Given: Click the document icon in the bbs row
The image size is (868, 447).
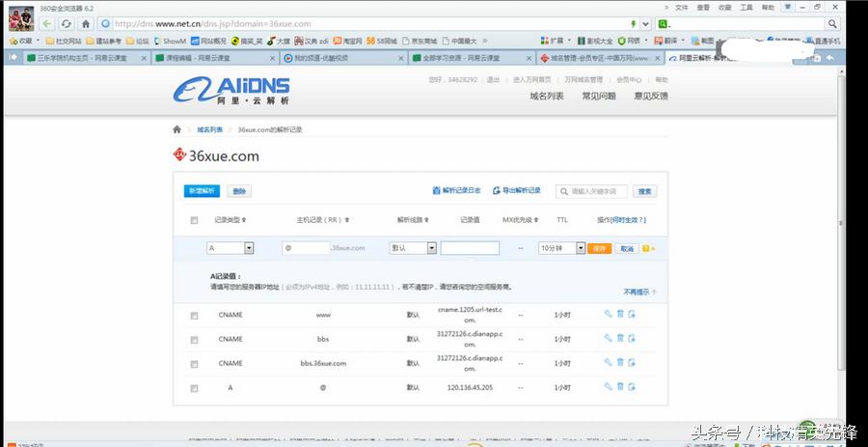Looking at the screenshot, I should point(632,339).
